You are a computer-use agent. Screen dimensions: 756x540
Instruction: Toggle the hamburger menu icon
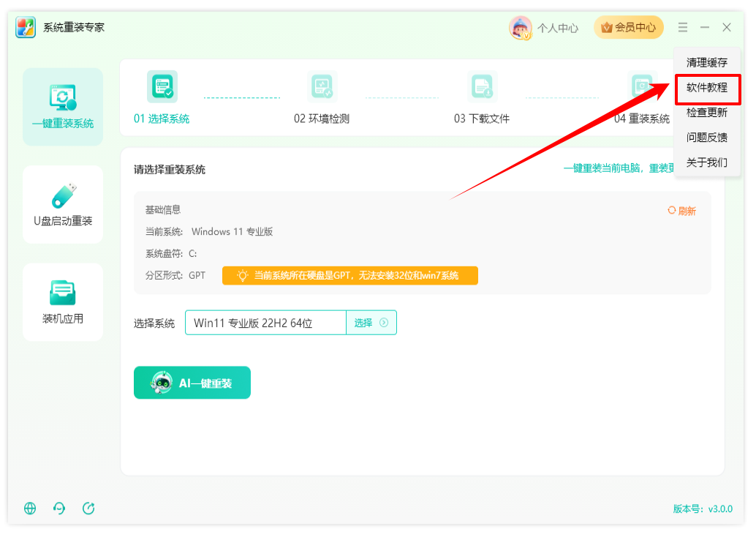click(x=682, y=28)
